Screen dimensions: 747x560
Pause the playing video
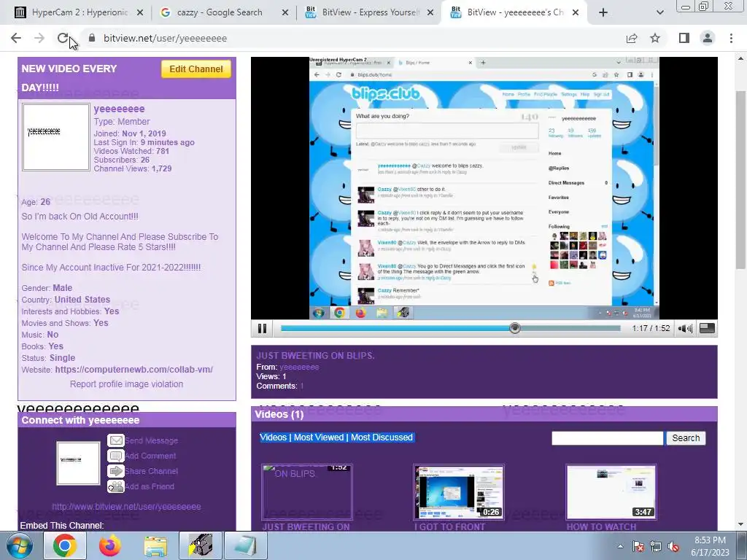pos(262,328)
